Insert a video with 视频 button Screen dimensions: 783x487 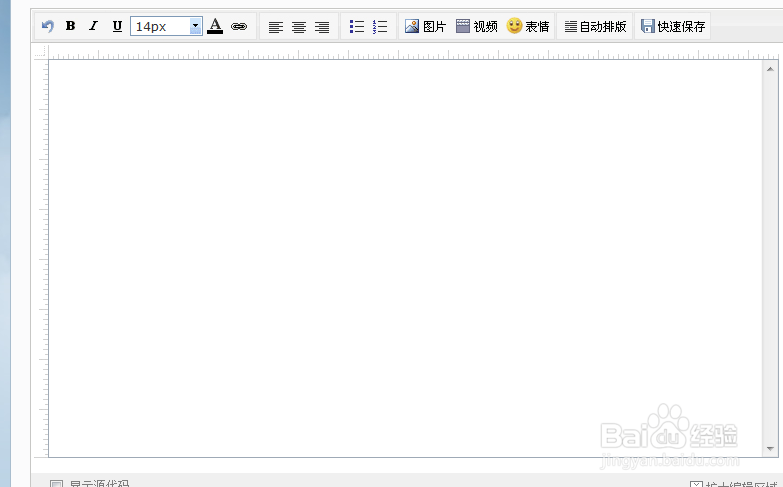(x=477, y=26)
